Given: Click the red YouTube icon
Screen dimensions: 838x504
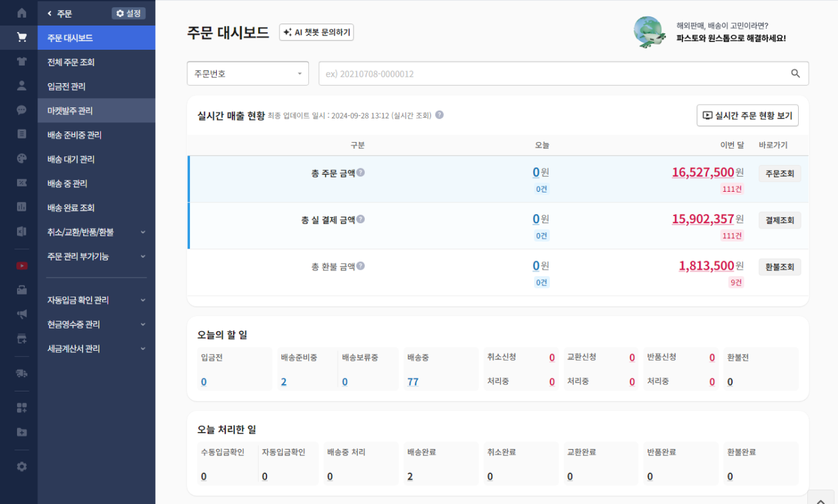Looking at the screenshot, I should click(22, 266).
